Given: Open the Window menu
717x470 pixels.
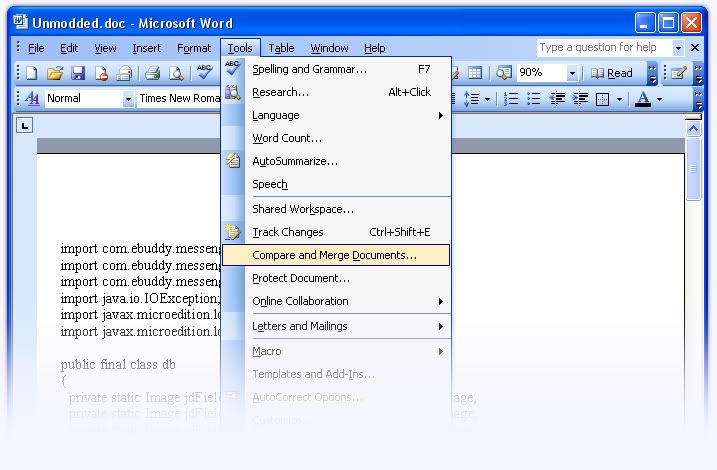Looking at the screenshot, I should 329,48.
